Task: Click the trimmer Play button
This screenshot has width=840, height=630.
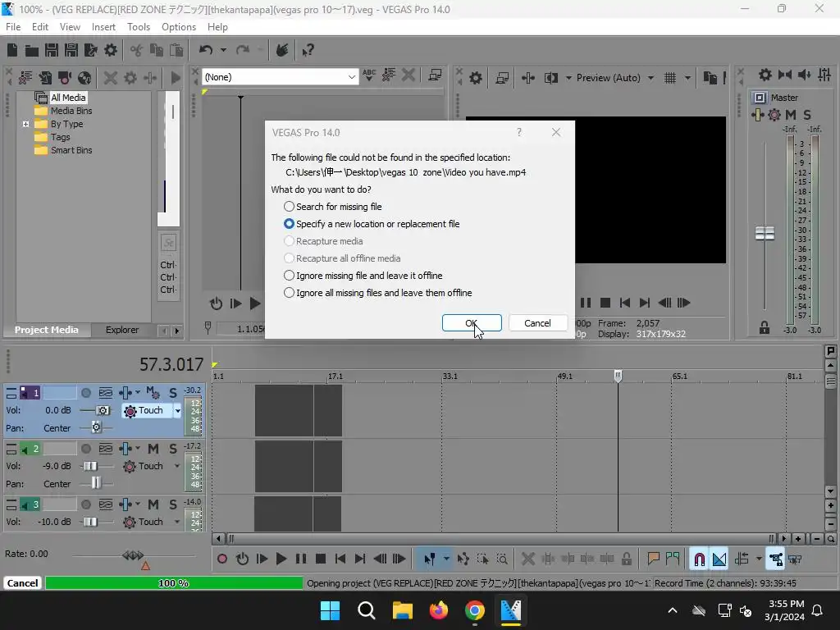Action: [x=255, y=304]
